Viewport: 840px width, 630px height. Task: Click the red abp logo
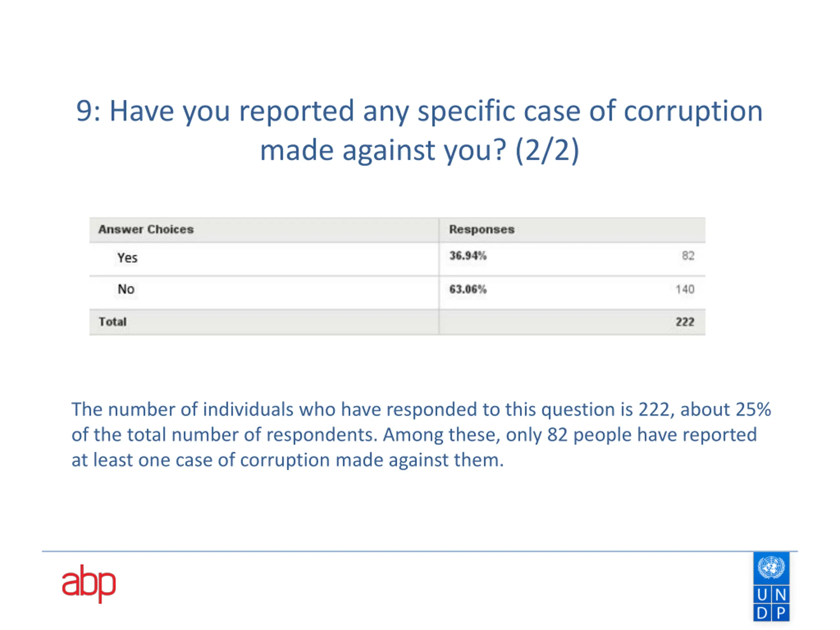point(89,583)
